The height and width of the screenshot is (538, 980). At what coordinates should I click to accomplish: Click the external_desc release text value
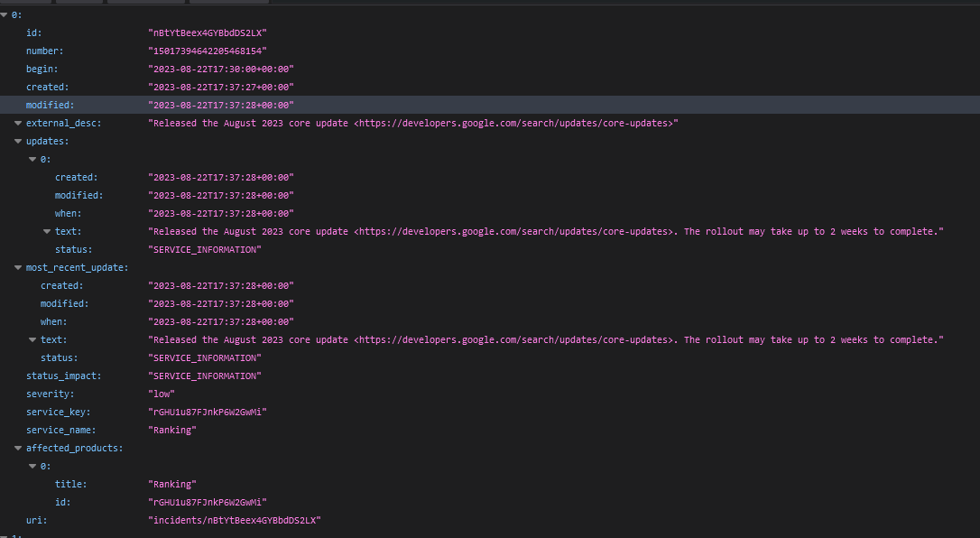[412, 124]
